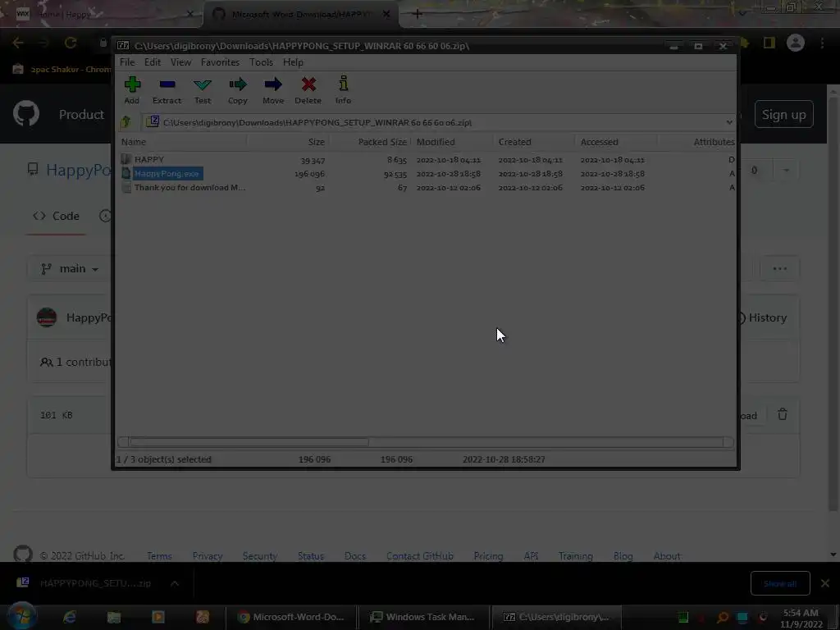
Task: Reload the page in Chrome
Action: (x=71, y=43)
